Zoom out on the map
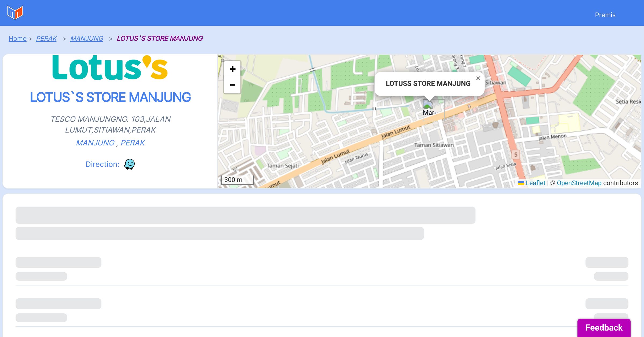644x337 pixels. 232,85
